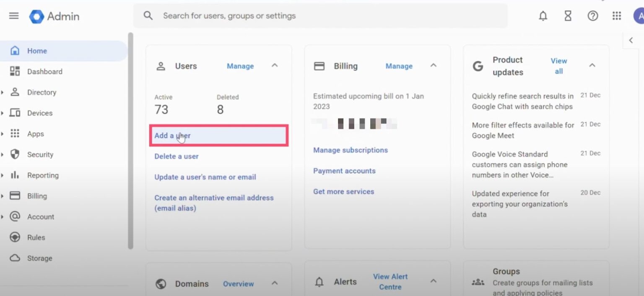The width and height of the screenshot is (644, 296).
Task: Open Manage subscriptions under Billing
Action: (x=351, y=150)
